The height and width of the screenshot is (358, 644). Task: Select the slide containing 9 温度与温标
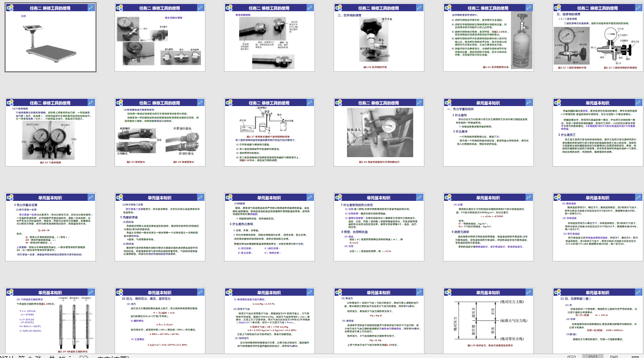(488, 227)
